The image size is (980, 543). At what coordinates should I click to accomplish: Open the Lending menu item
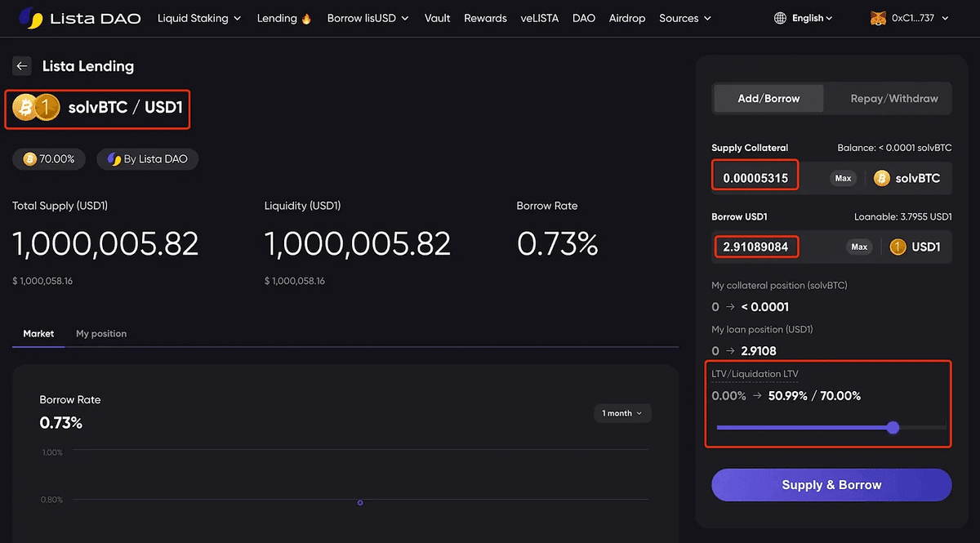click(284, 18)
